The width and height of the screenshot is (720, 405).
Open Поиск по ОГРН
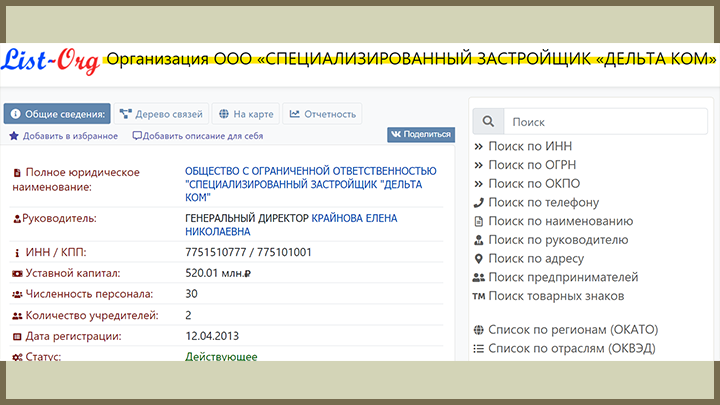point(532,165)
